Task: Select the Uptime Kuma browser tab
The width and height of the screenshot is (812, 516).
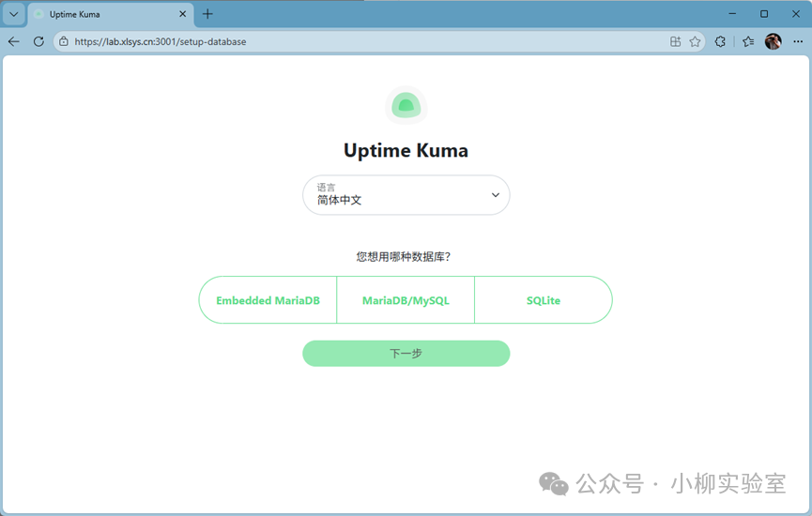Action: click(x=111, y=14)
